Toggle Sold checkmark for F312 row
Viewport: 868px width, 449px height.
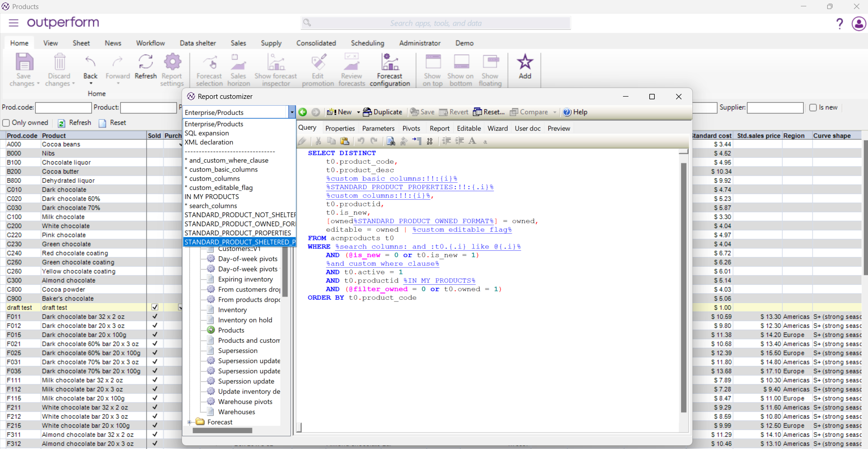coord(155,444)
